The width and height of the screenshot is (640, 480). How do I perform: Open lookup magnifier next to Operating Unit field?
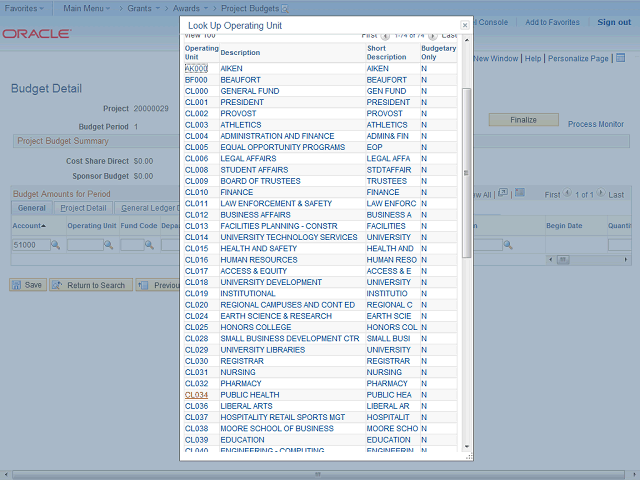tap(109, 245)
